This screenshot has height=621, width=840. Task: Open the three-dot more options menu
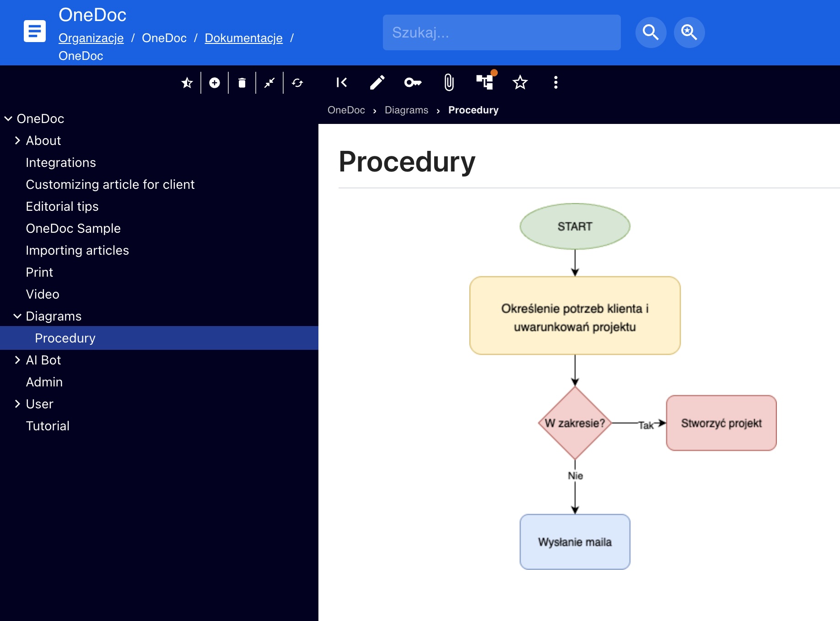coord(555,83)
